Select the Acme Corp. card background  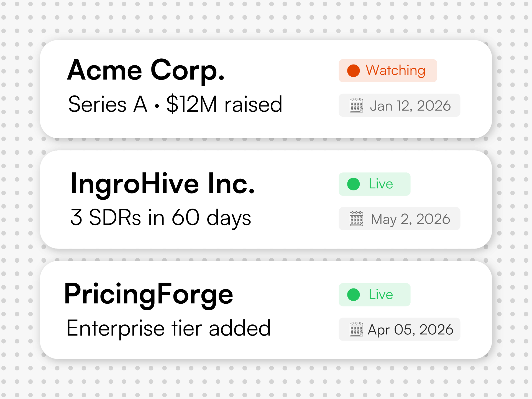[x=266, y=89]
